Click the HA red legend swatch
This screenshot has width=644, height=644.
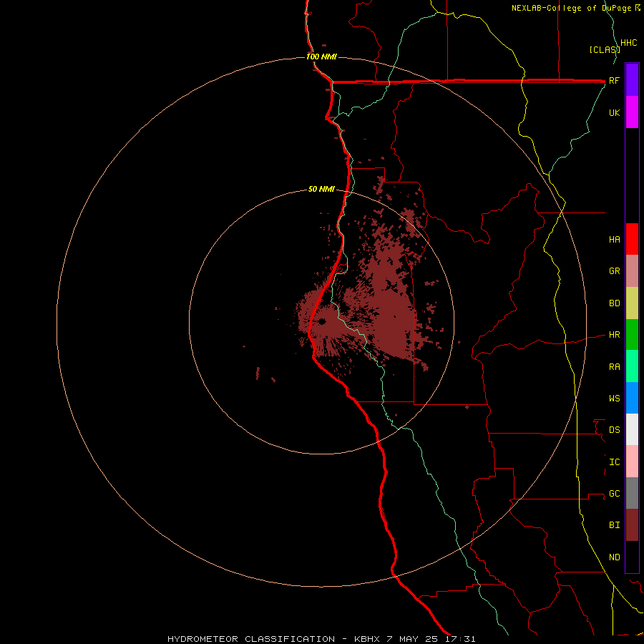[632, 239]
